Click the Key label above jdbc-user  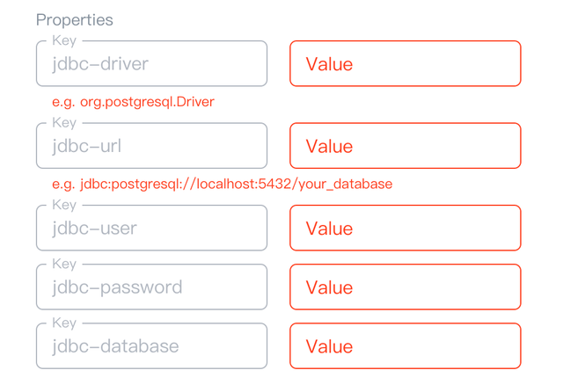point(64,205)
